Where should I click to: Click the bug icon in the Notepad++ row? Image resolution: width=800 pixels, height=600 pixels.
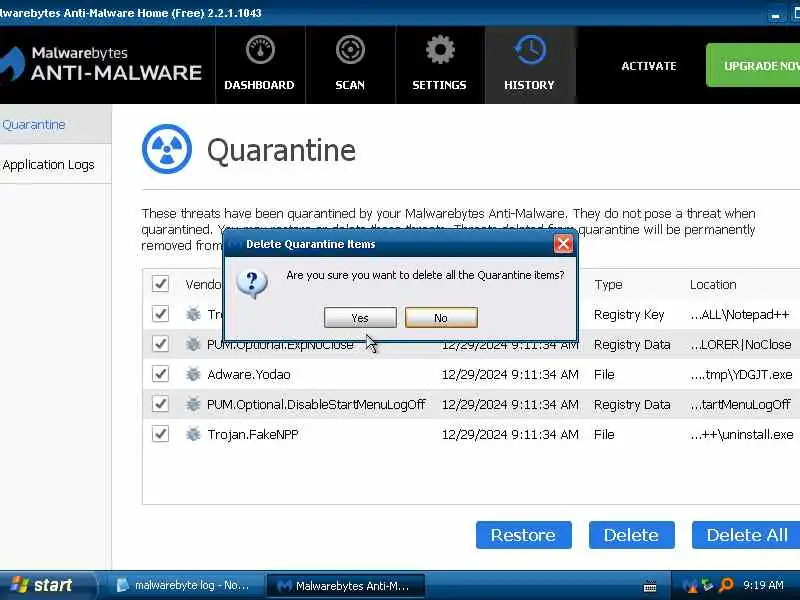(193, 314)
